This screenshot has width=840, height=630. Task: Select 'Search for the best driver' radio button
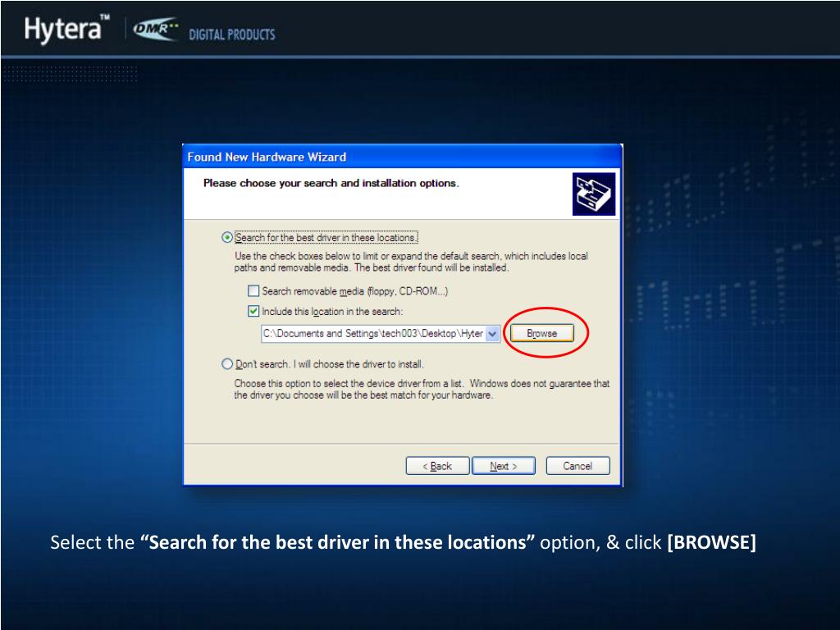227,237
